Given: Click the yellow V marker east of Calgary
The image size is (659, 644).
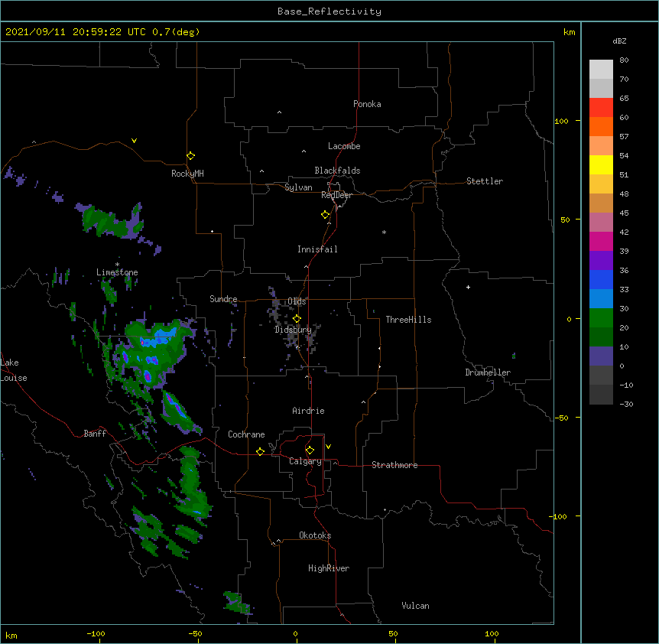Looking at the screenshot, I should 328,447.
